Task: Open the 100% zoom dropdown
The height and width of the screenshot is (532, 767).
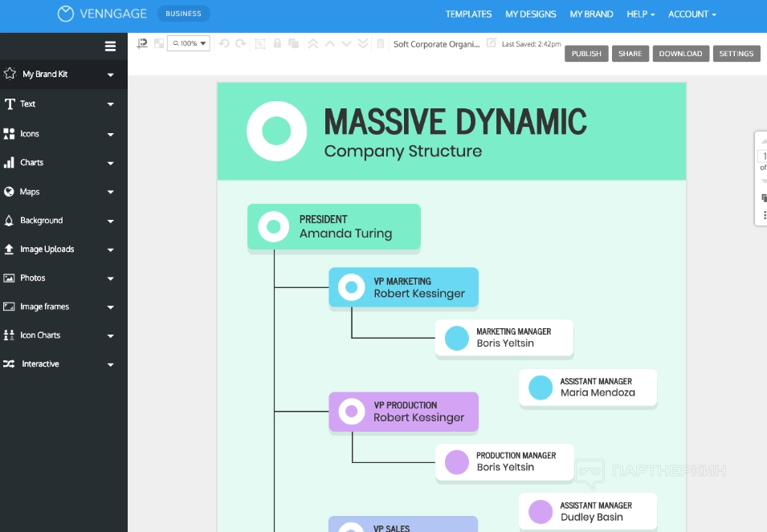Action: coord(189,43)
